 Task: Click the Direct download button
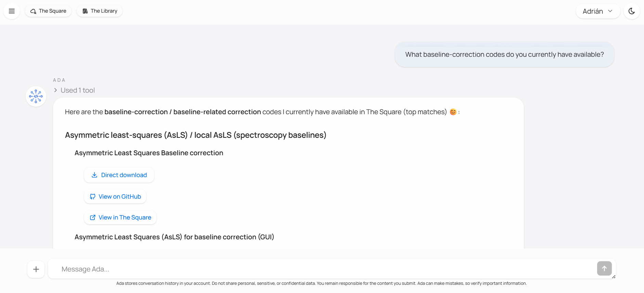(x=119, y=175)
